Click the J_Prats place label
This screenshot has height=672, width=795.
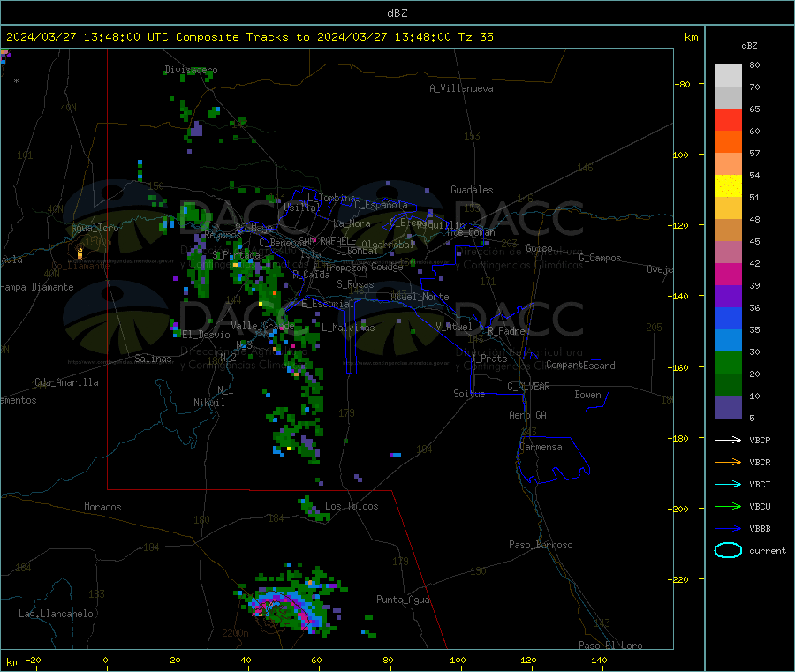point(489,359)
